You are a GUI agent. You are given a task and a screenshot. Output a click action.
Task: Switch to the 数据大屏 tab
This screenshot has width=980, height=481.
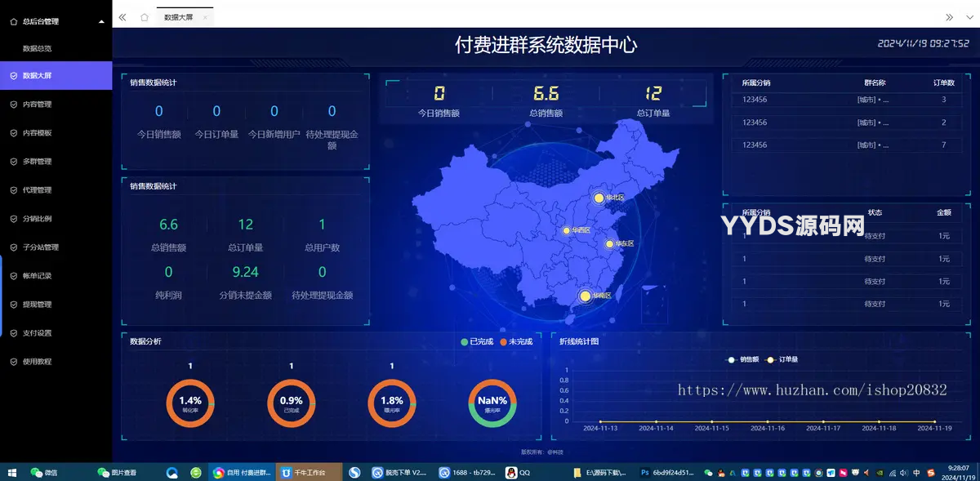coord(178,17)
